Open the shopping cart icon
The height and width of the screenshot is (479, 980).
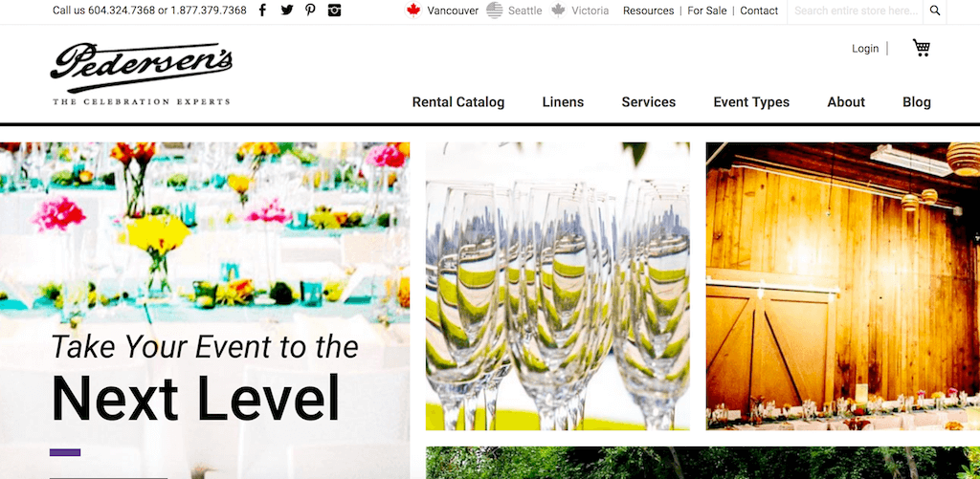(x=922, y=48)
